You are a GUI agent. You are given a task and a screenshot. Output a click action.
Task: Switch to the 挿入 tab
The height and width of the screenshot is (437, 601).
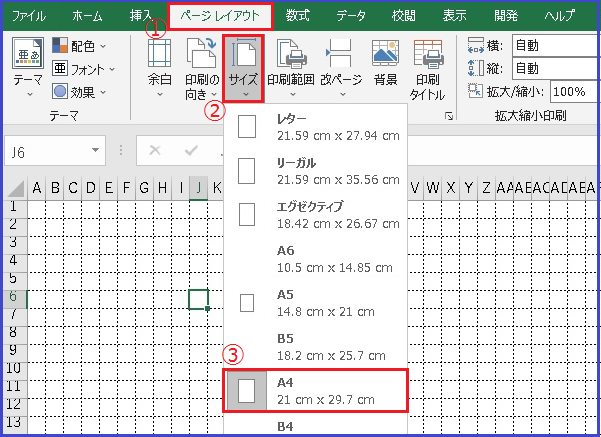[141, 16]
